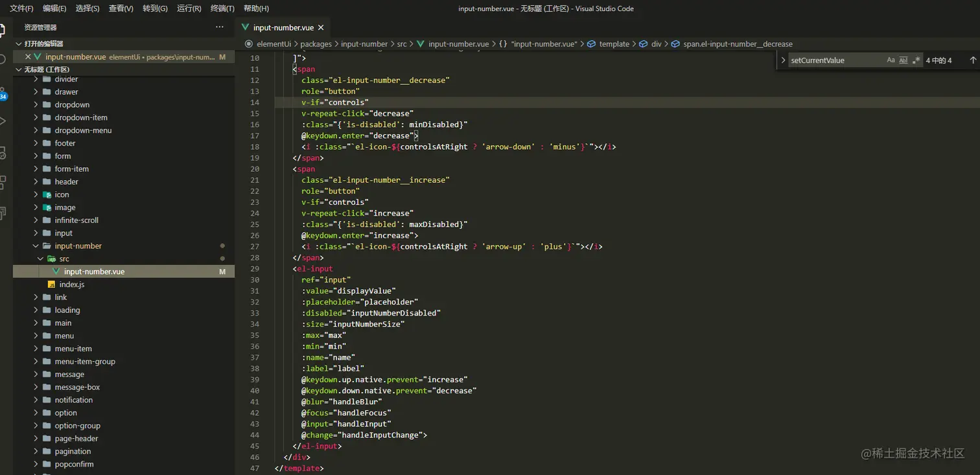Viewport: 980px width, 475px height.
Task: Open the 选择(S) menu
Action: (x=87, y=8)
